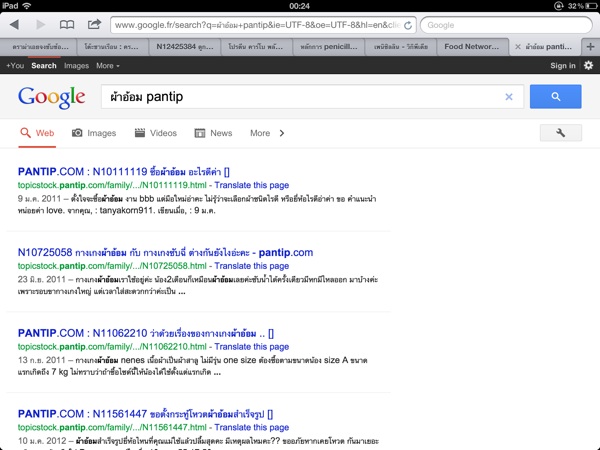Click the green N10725058.html URL
This screenshot has height=450, width=600.
[112, 266]
